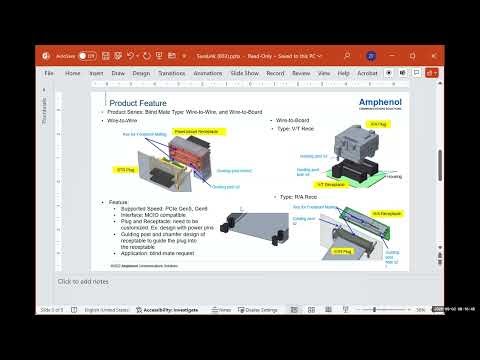Open the Design ribbon tab

click(141, 73)
